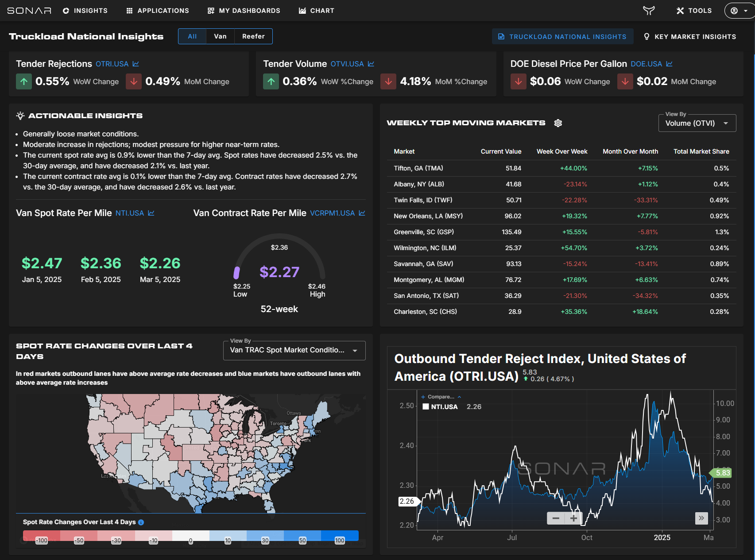Screen dimensions: 755x560
Task: Select the Reefer filter toggle
Action: pos(253,36)
